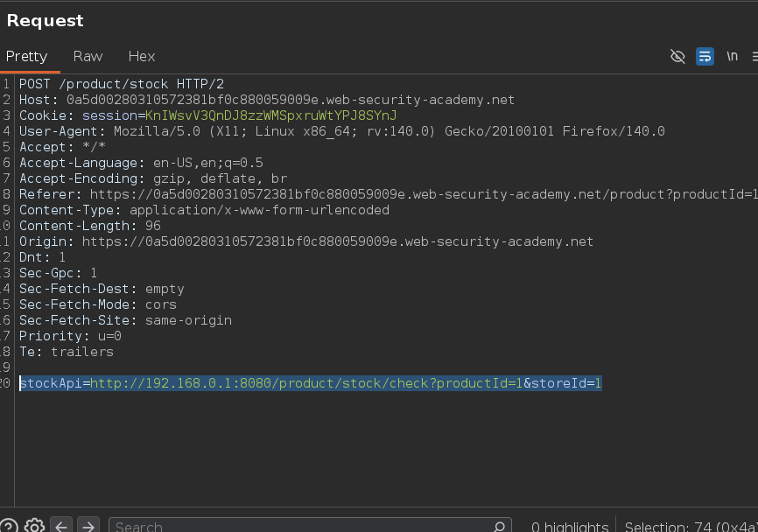Screen dimensions: 758x532
Task: Click the '0 highlights' status text
Action: coord(570,527)
